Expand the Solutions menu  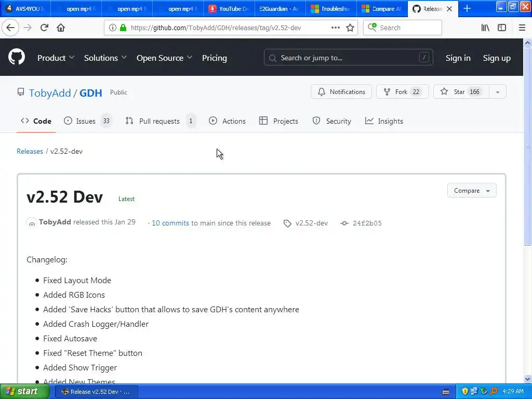(105, 58)
